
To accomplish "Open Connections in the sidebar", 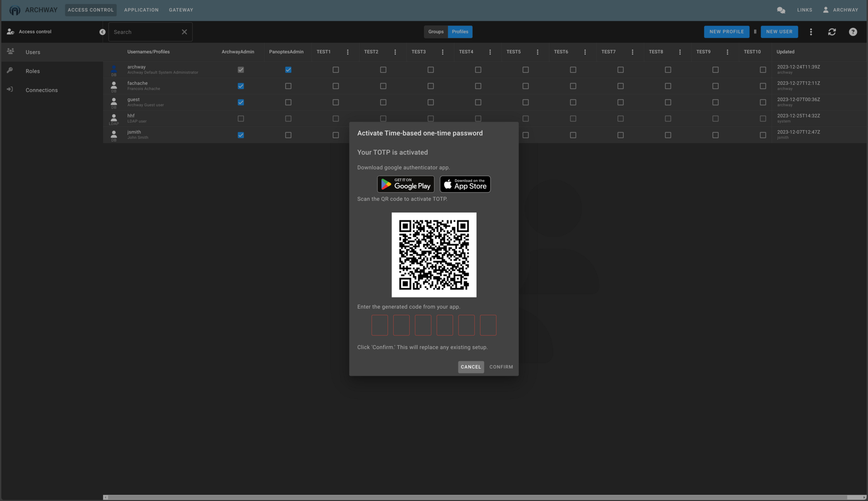I will pos(52,90).
